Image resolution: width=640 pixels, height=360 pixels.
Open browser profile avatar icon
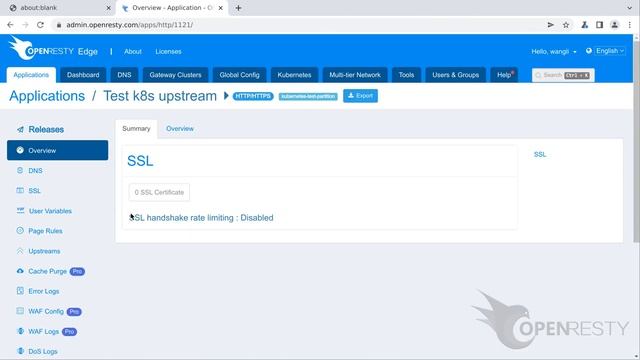coord(614,25)
